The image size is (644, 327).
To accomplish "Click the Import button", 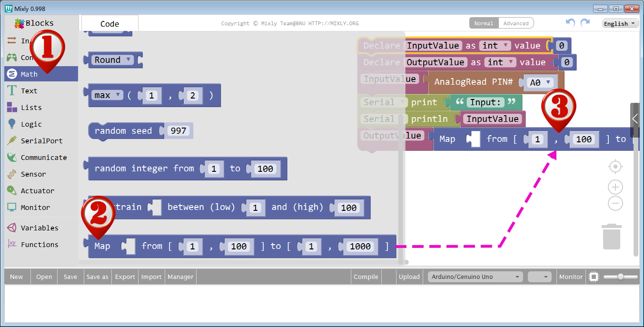I will [151, 277].
